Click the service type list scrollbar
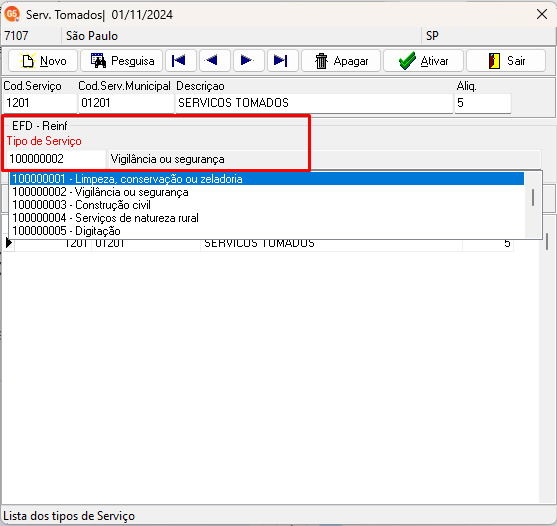Image resolution: width=557 pixels, height=526 pixels. (533, 205)
